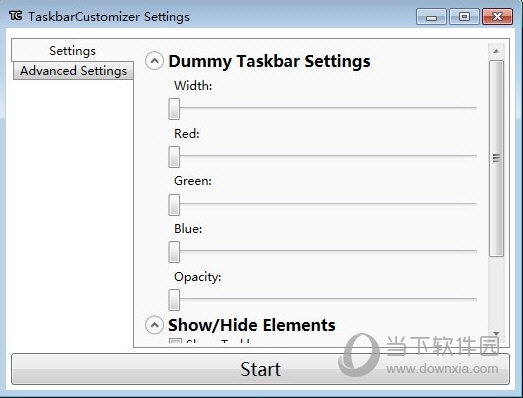Close the TaskbarCustomizer Settings window
This screenshot has height=398, width=523.
click(x=497, y=17)
